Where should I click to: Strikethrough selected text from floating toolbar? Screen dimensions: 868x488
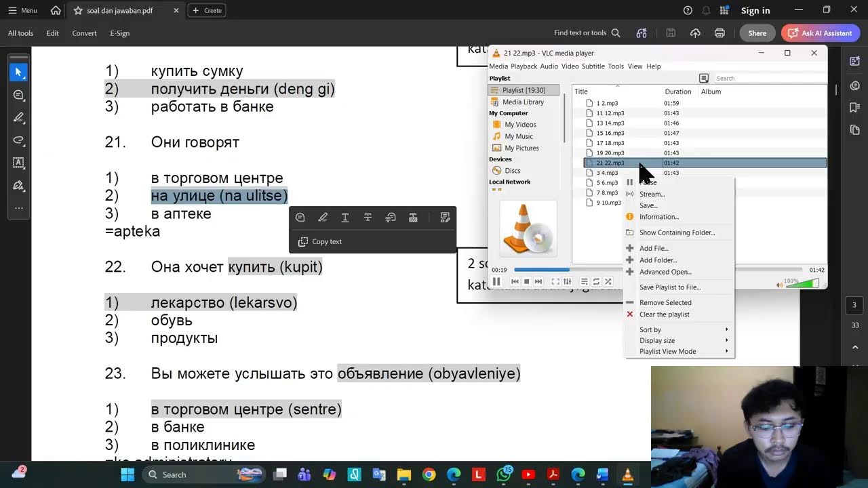pos(368,218)
